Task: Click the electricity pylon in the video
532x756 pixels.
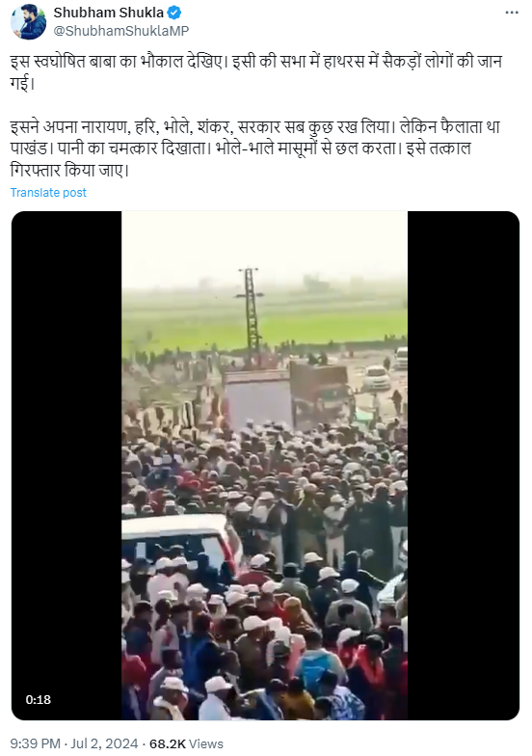Action: [x=250, y=313]
